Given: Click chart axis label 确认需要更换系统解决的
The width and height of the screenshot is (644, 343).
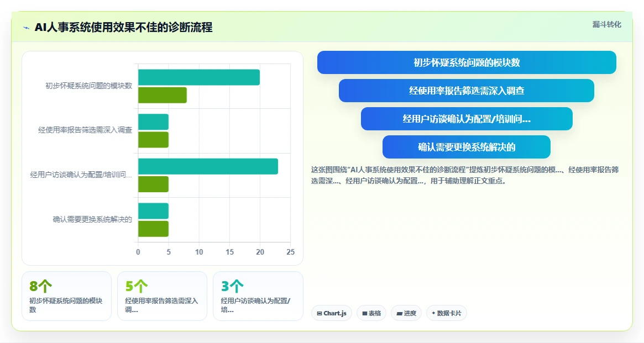Looking at the screenshot, I should coord(92,219).
